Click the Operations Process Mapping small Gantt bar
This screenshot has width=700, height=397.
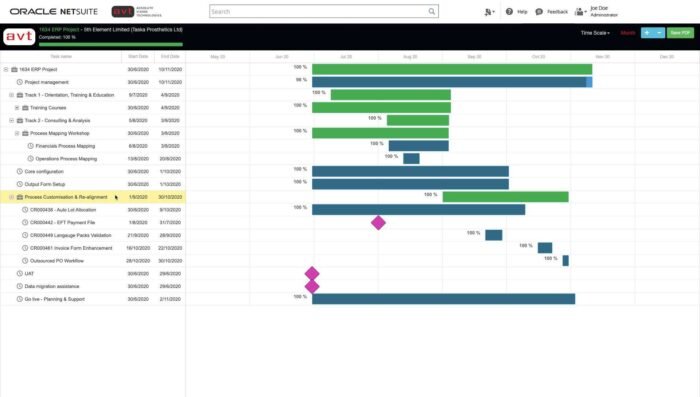[x=411, y=159]
